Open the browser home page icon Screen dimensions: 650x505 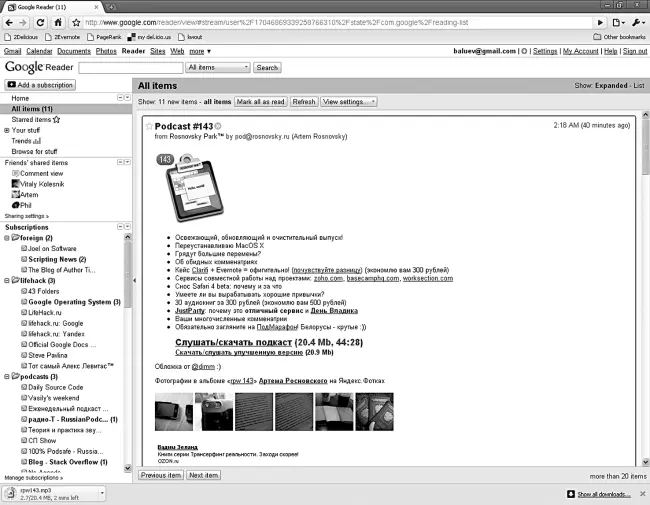(58, 22)
